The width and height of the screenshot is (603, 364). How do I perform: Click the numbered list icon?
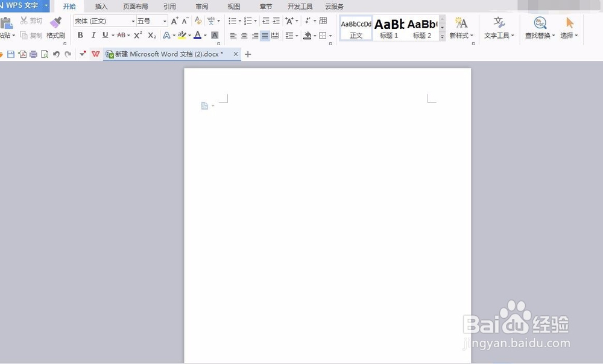coord(248,20)
